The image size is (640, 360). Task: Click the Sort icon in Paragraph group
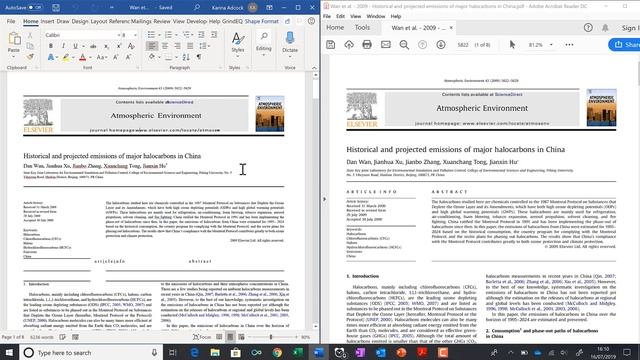tap(186, 57)
